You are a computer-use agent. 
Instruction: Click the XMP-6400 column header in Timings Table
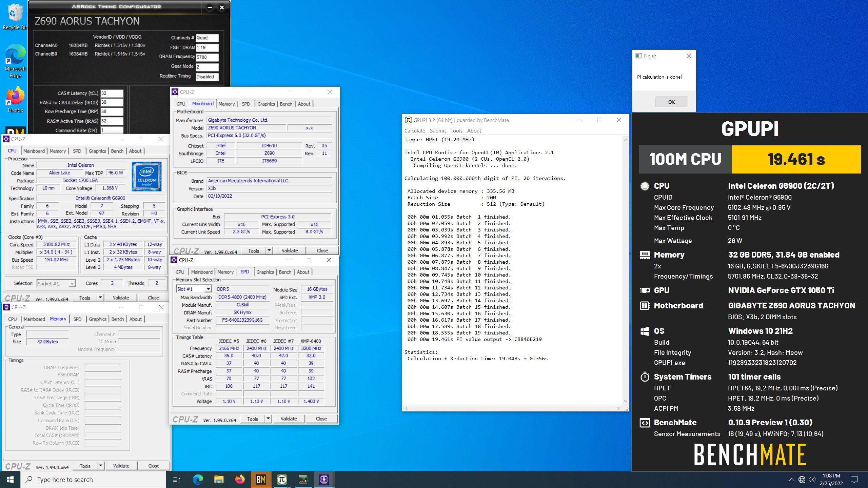[x=311, y=341]
